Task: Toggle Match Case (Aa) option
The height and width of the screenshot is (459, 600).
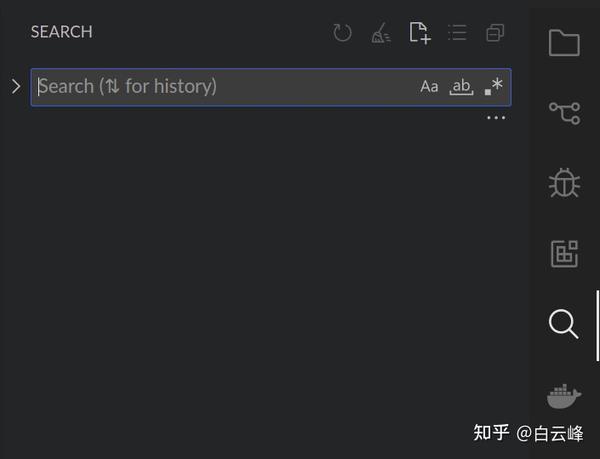Action: point(429,87)
